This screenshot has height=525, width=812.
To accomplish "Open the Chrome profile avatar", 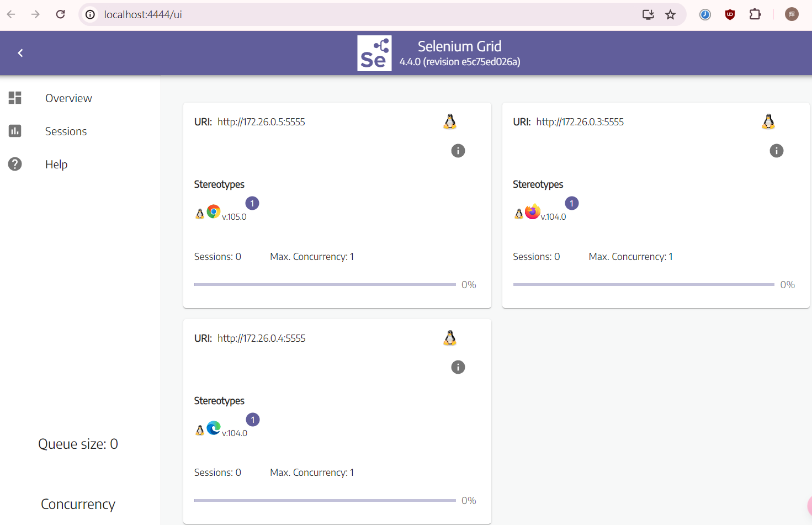I will (x=792, y=14).
